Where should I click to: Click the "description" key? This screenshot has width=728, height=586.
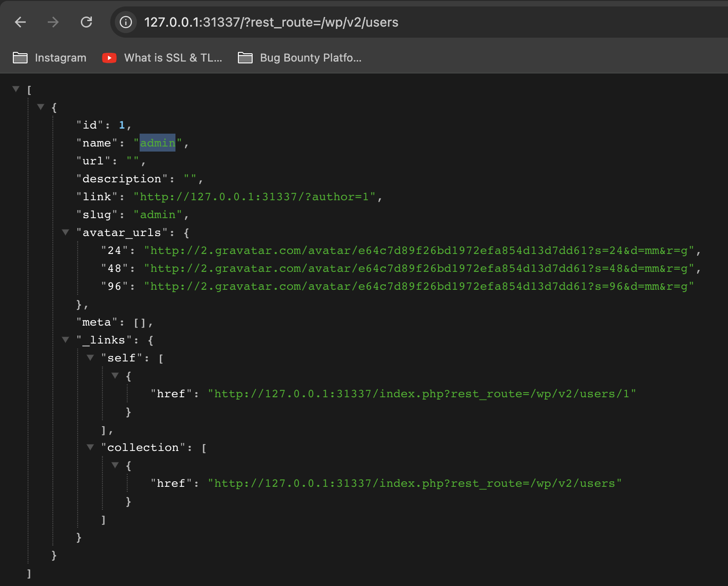click(122, 179)
